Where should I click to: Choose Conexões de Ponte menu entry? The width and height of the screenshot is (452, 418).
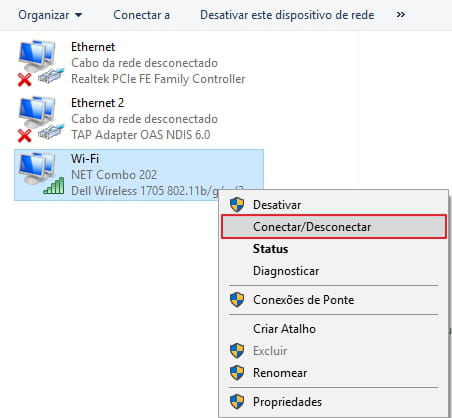point(333,300)
